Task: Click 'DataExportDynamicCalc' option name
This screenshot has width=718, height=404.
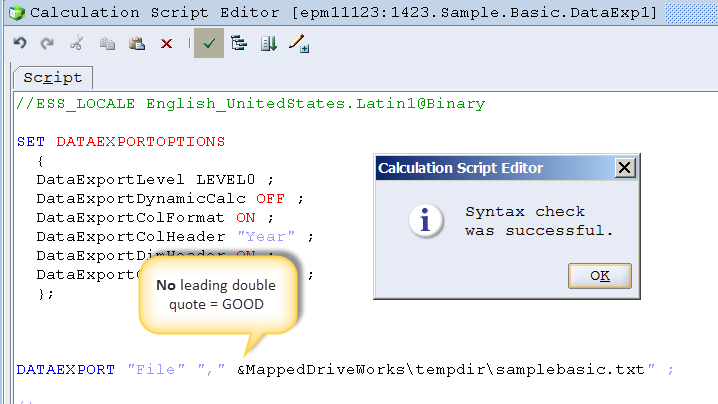Action: (x=141, y=199)
